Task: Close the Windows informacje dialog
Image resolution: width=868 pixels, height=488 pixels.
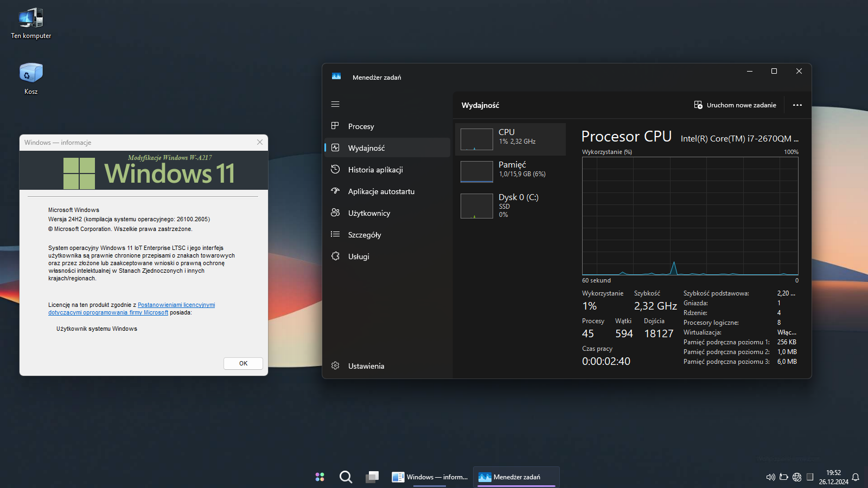Action: click(260, 142)
